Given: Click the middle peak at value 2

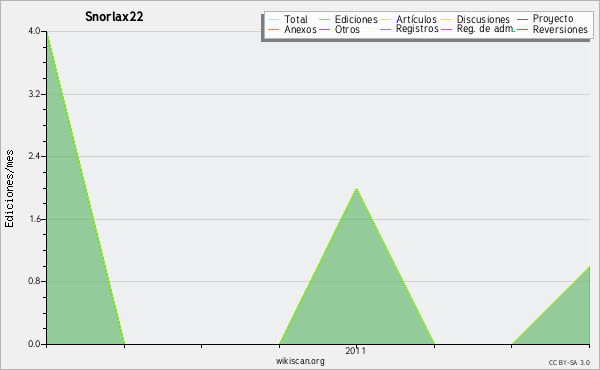Looking at the screenshot, I should pos(356,189).
